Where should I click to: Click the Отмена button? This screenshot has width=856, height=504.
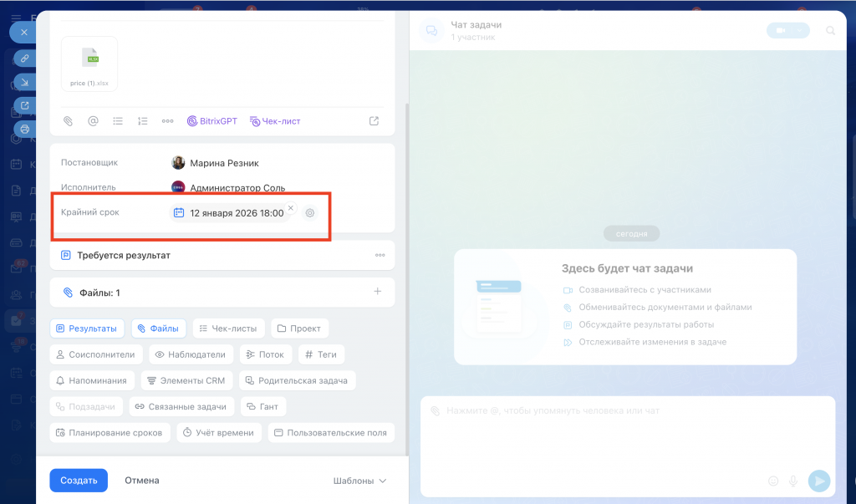142,481
